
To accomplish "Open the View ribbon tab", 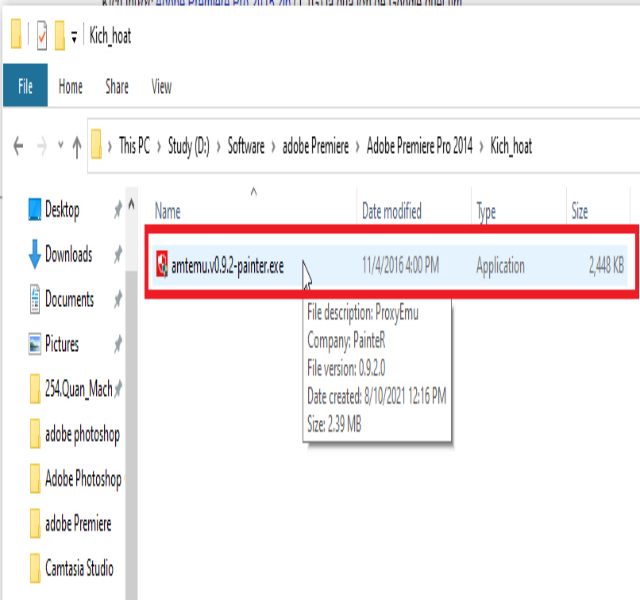I will point(162,87).
